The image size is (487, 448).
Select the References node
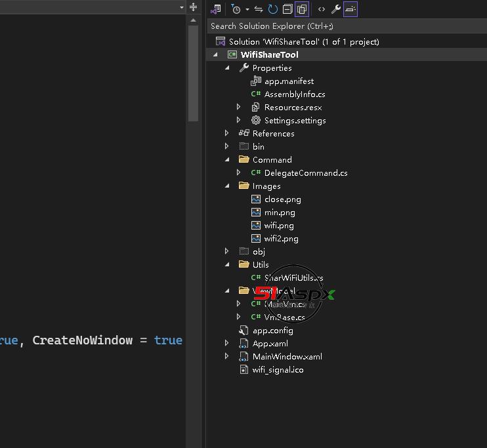[x=273, y=134]
